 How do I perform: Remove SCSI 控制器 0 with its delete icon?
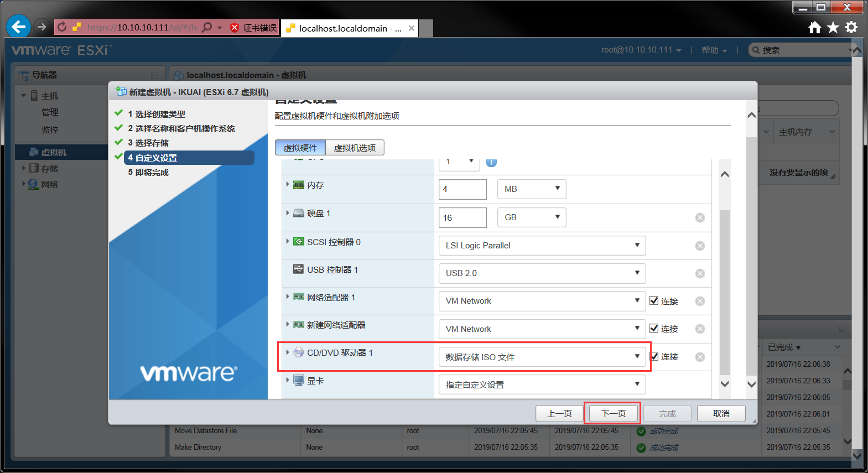(700, 246)
